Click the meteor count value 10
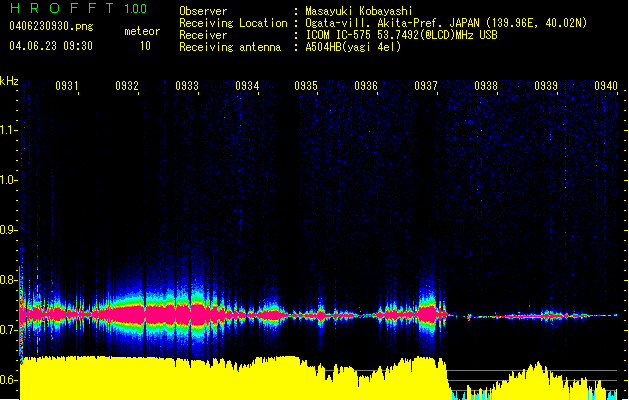The height and width of the screenshot is (400, 629). click(145, 46)
